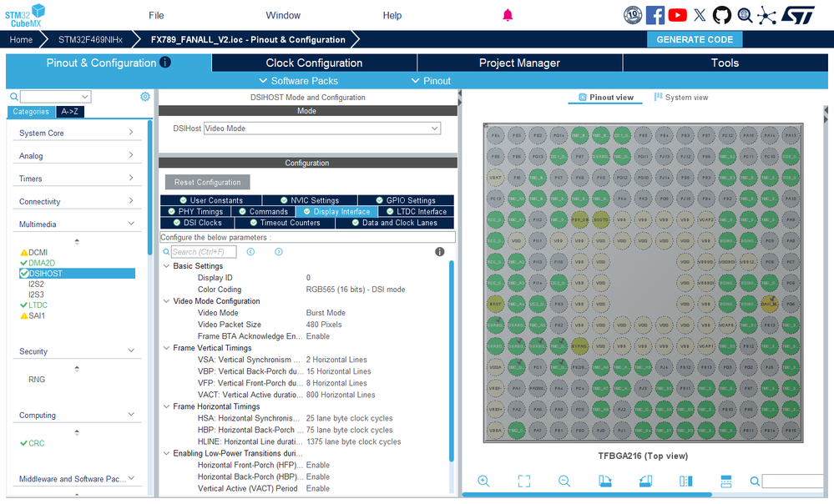The width and height of the screenshot is (834, 504).
Task: Click the ST logo icon
Action: point(798,15)
